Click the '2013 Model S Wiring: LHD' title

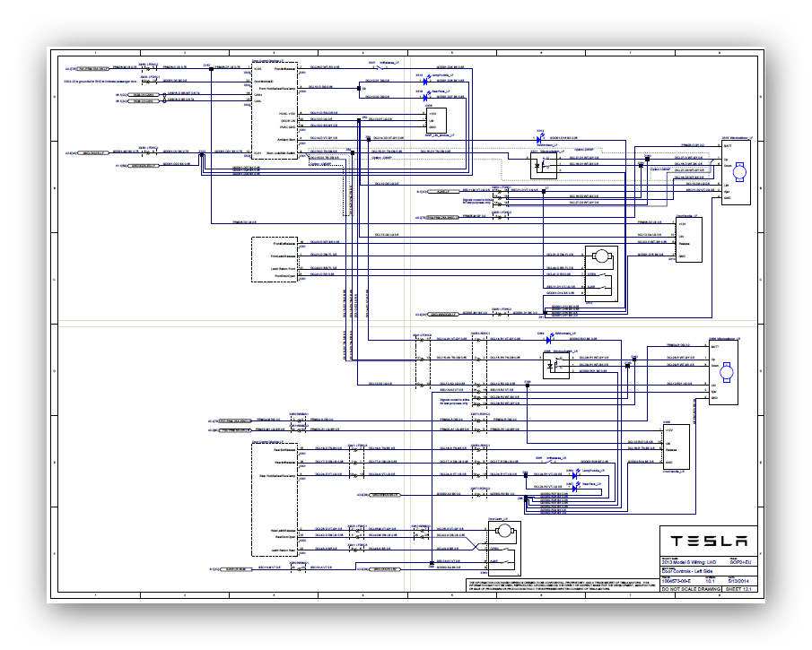pyautogui.click(x=689, y=562)
